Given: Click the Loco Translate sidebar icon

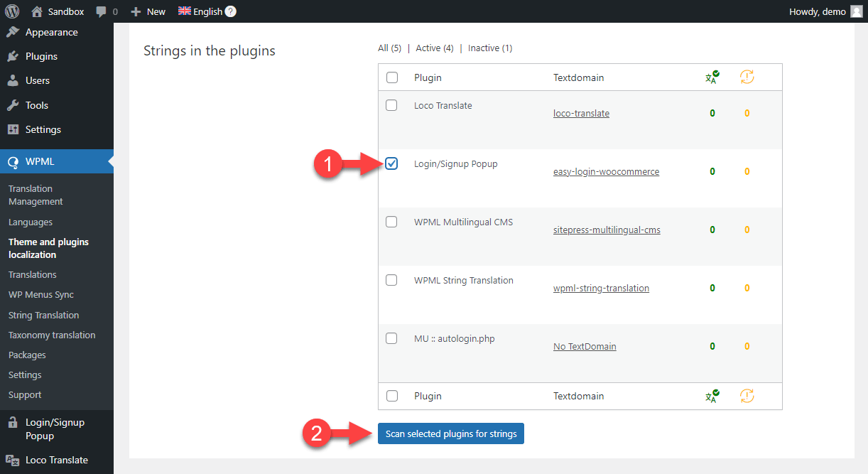Looking at the screenshot, I should (x=13, y=460).
